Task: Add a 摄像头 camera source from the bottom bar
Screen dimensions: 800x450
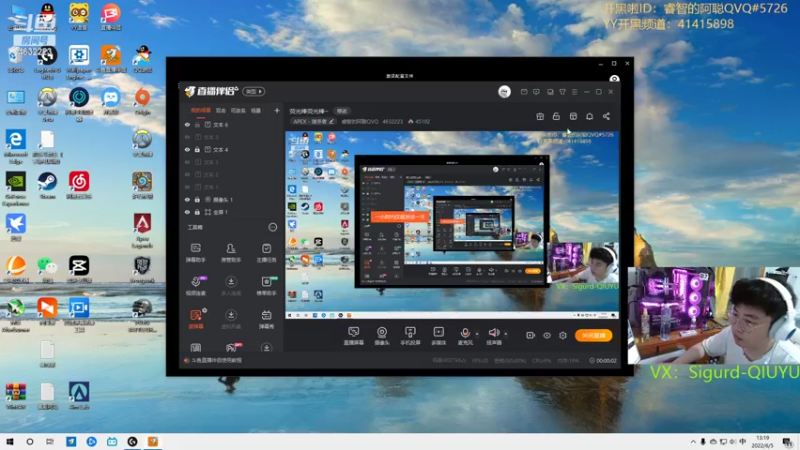Action: click(x=382, y=336)
